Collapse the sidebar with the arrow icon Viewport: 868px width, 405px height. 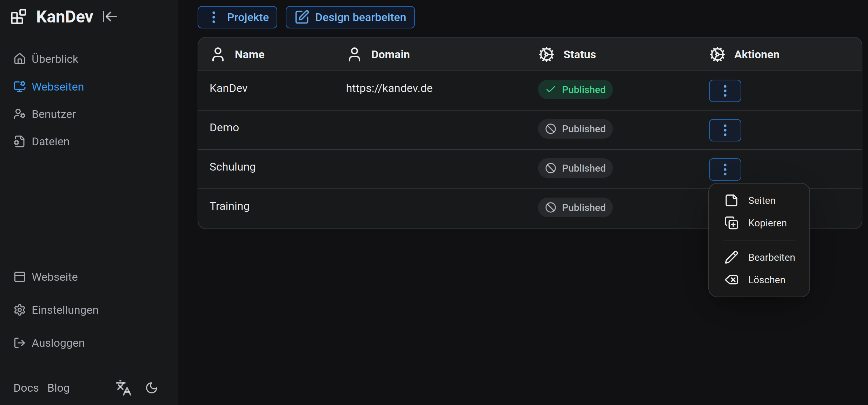pyautogui.click(x=110, y=16)
